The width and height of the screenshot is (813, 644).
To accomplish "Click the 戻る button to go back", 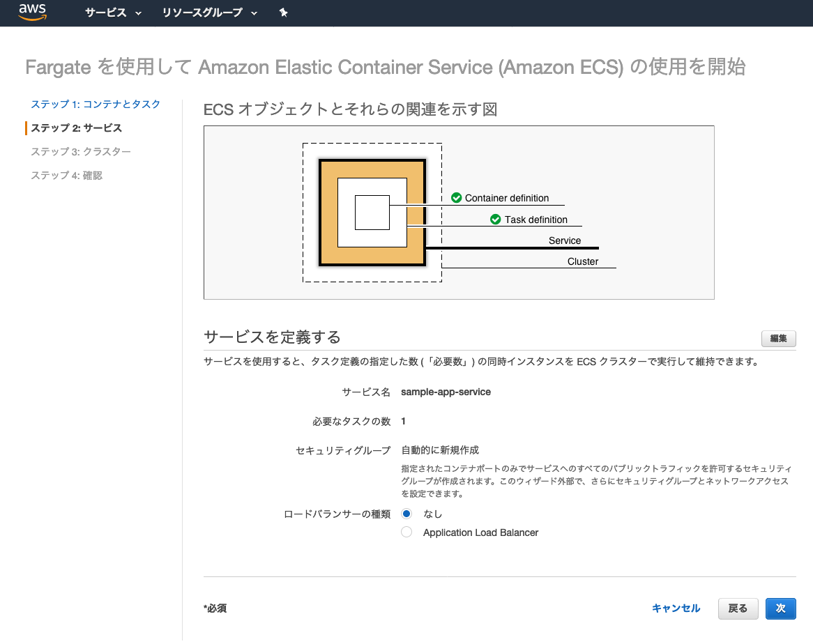I will coord(738,608).
